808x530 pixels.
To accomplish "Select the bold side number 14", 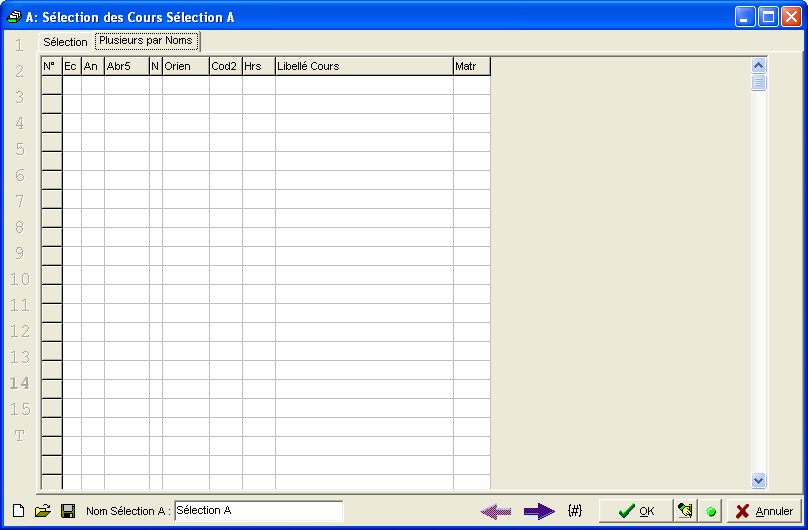I will coord(20,383).
